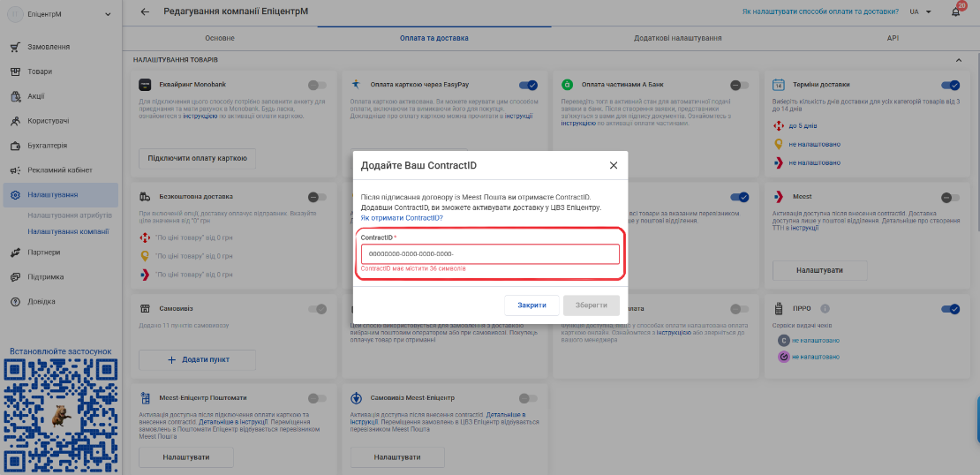Click the Самовивіз store icon
980x475 pixels.
coord(145,309)
